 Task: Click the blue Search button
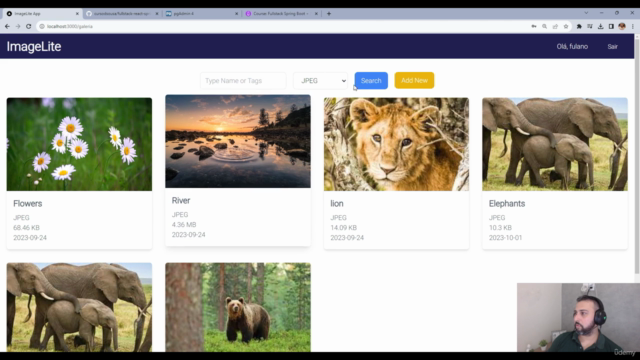coord(371,80)
